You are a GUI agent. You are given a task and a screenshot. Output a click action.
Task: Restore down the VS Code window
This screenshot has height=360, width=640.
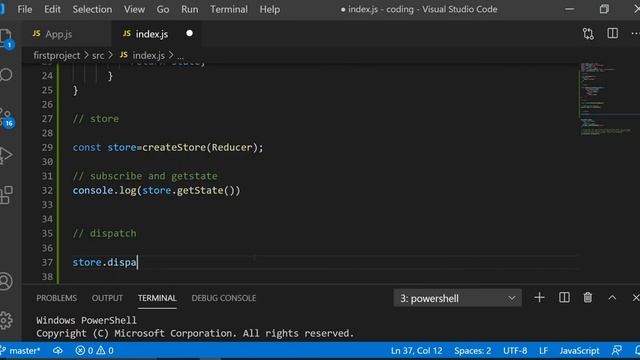[604, 9]
